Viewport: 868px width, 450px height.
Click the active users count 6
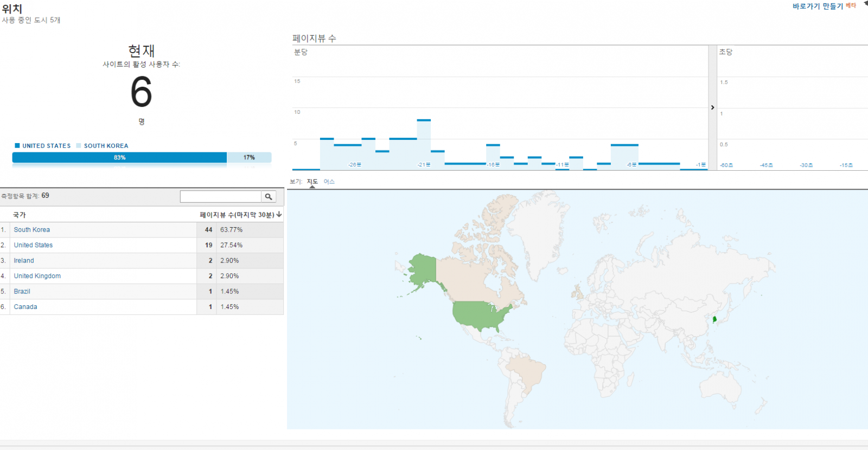141,92
